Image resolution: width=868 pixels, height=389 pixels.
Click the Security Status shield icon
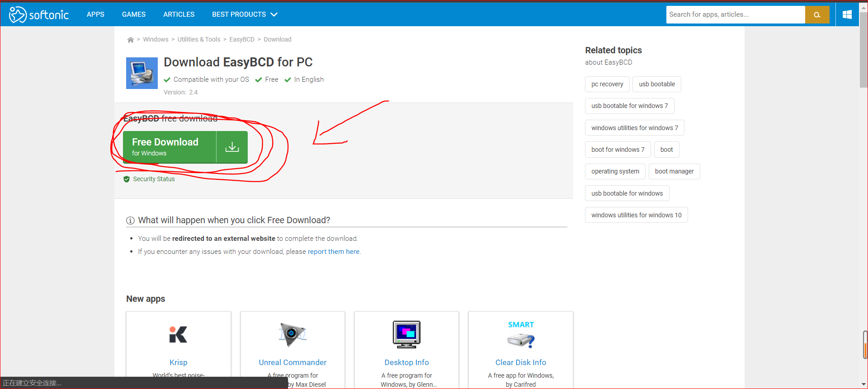(127, 179)
